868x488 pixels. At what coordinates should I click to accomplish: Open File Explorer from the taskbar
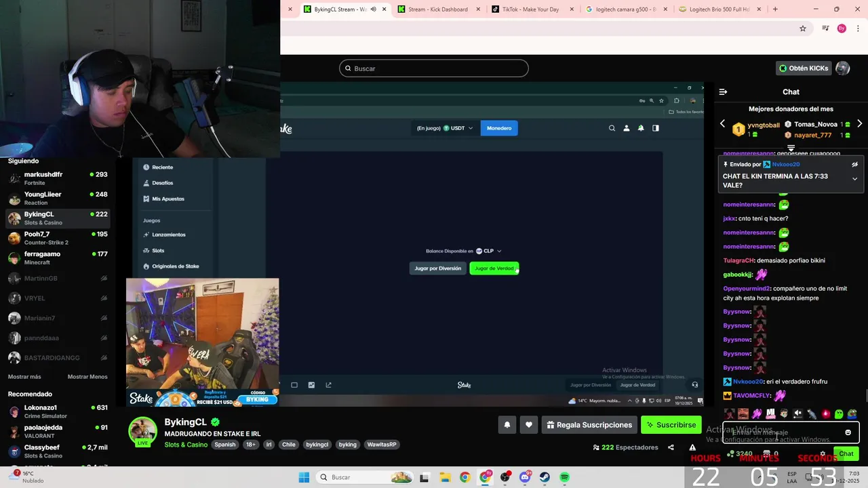(445, 477)
